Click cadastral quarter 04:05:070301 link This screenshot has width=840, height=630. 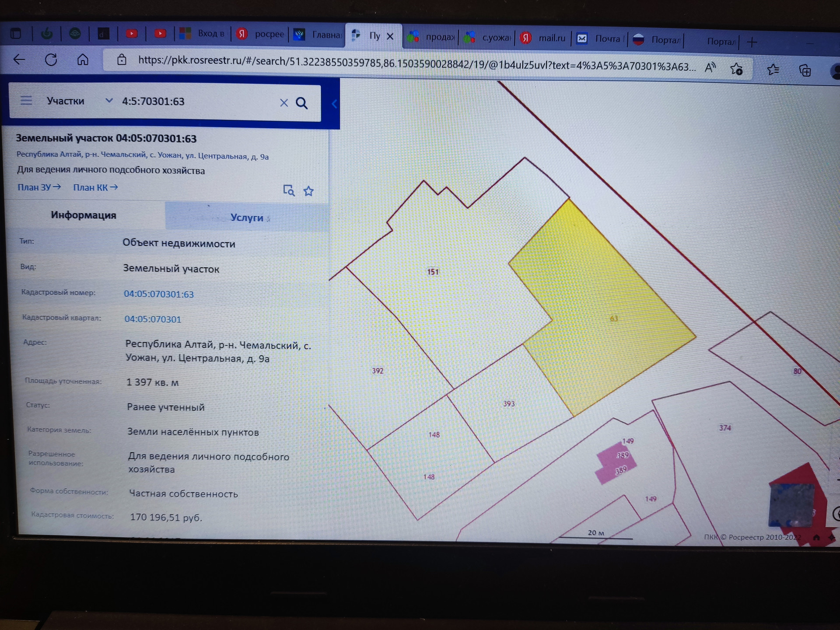[x=153, y=319]
